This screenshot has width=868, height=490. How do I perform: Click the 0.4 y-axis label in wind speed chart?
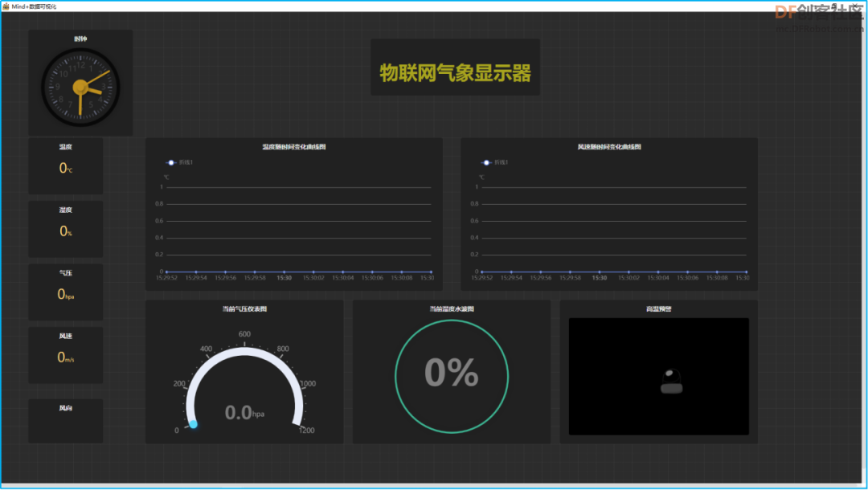pyautogui.click(x=474, y=238)
